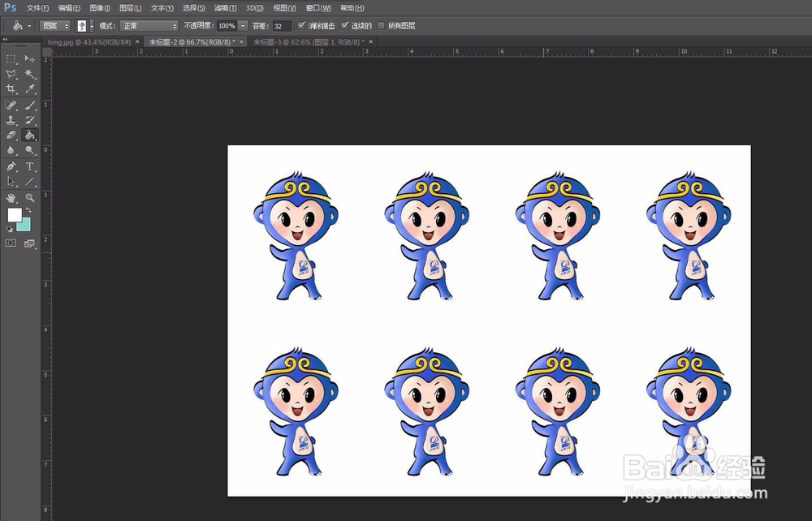Click the 容差 tolerance label
The width and height of the screenshot is (812, 521).
[261, 25]
